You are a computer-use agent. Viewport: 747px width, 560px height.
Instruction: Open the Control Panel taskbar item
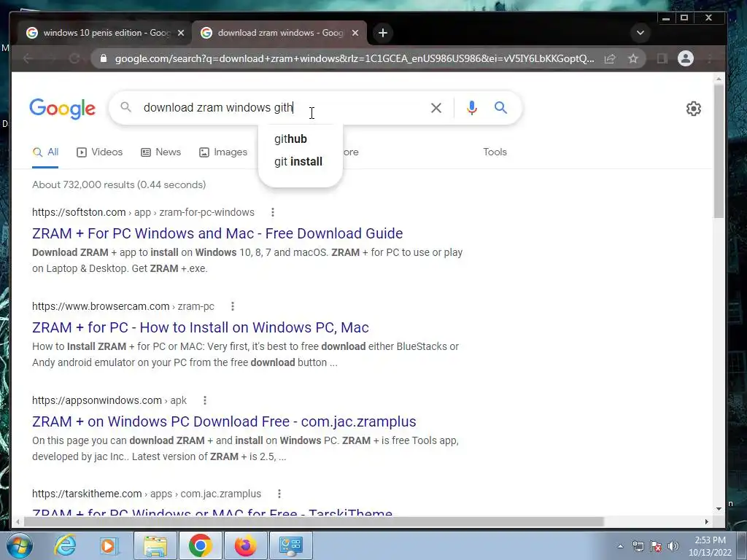[290, 545]
